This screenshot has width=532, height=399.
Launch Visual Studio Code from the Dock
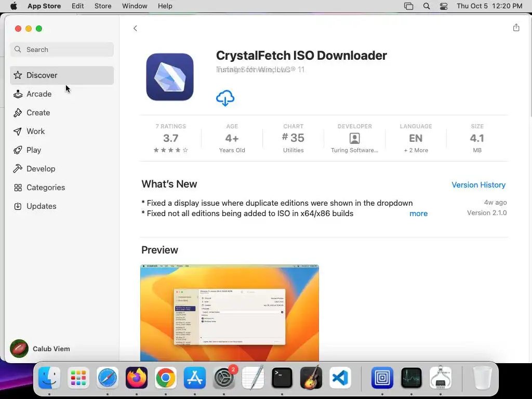click(x=340, y=378)
